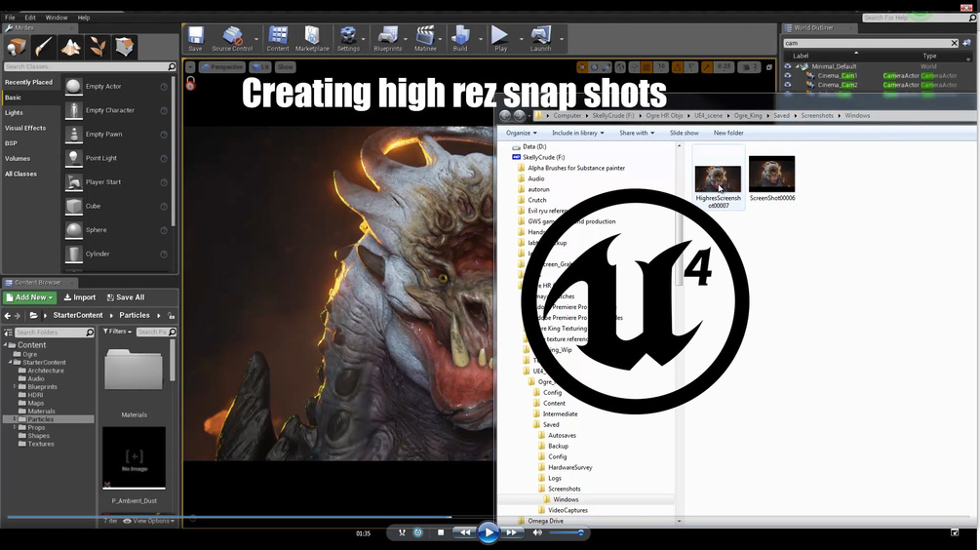
Task: Click the media player stop button
Action: 441,532
